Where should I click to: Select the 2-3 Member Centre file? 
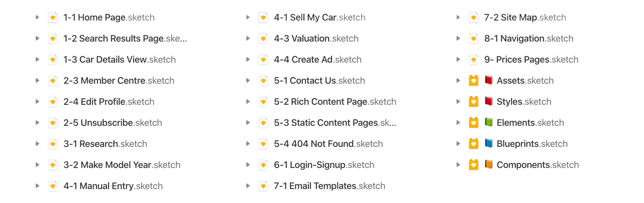[119, 81]
